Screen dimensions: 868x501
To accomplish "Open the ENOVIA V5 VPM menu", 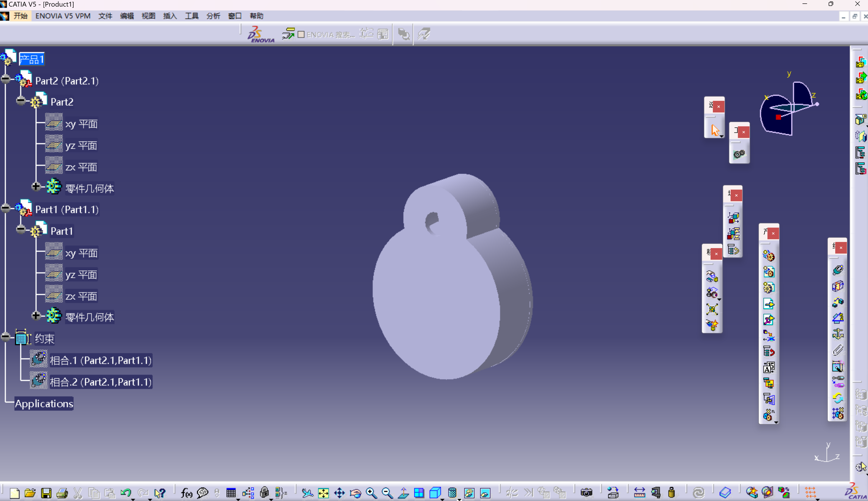I will tap(62, 16).
